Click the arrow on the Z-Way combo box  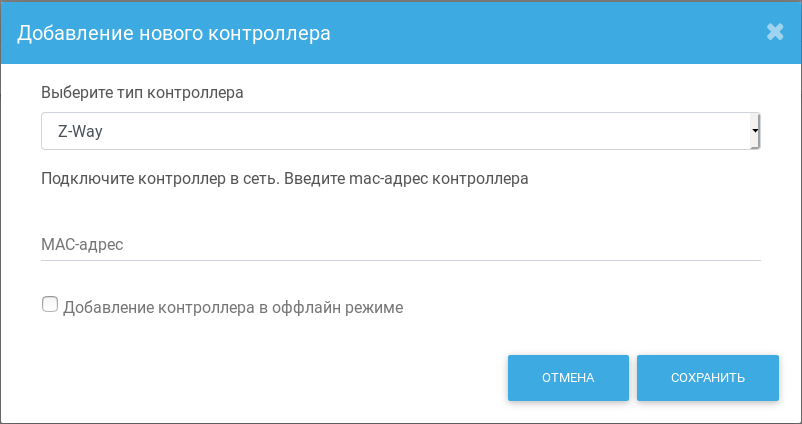(x=755, y=130)
